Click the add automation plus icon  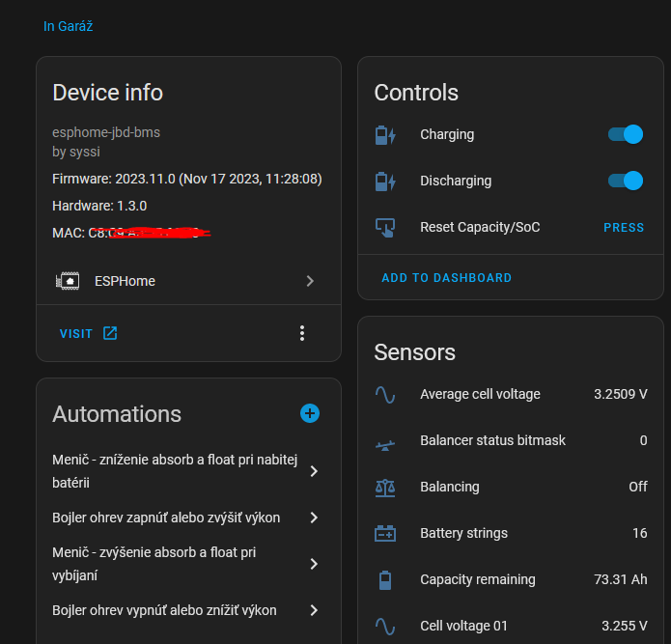309,413
